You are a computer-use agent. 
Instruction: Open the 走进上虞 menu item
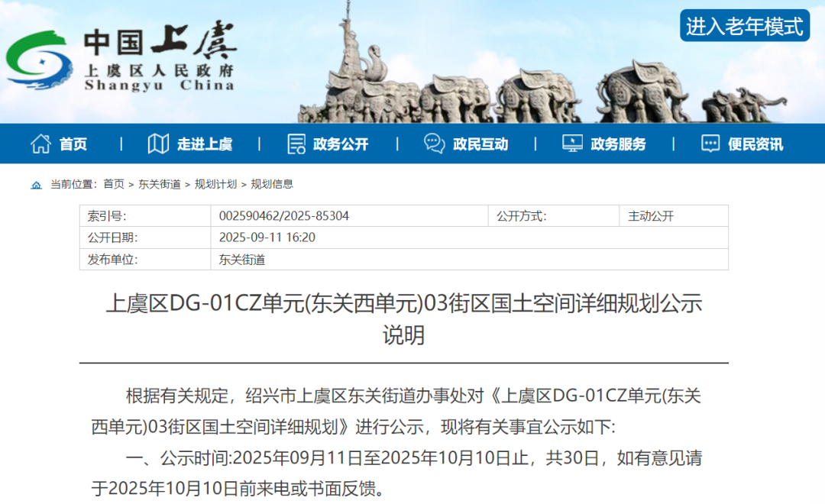[x=205, y=144]
